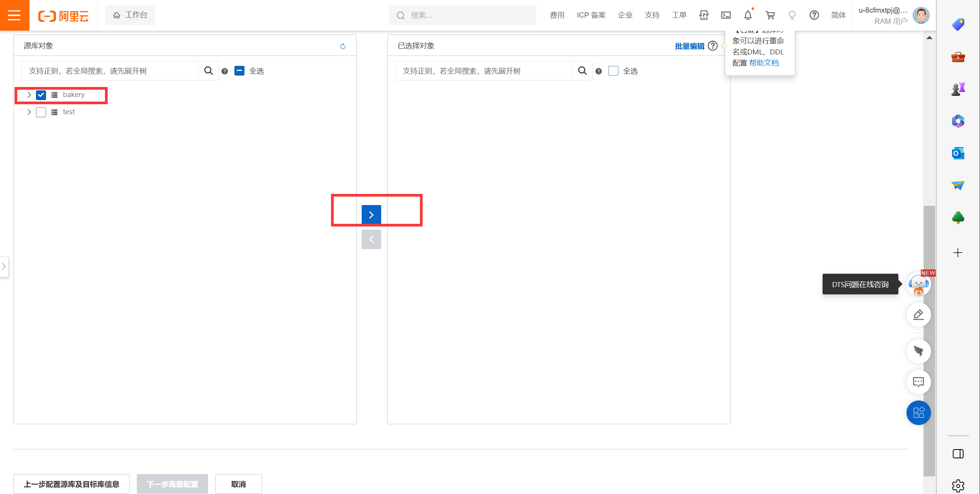Open the blue apps grid floating button

click(x=919, y=413)
